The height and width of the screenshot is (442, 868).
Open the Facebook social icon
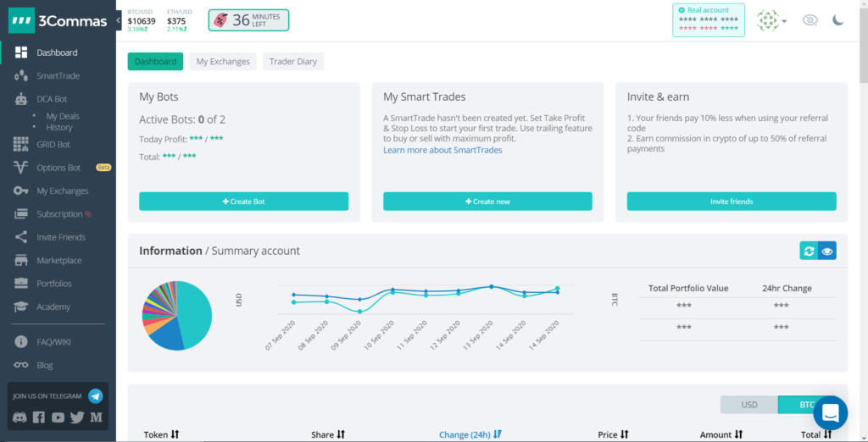coord(39,417)
